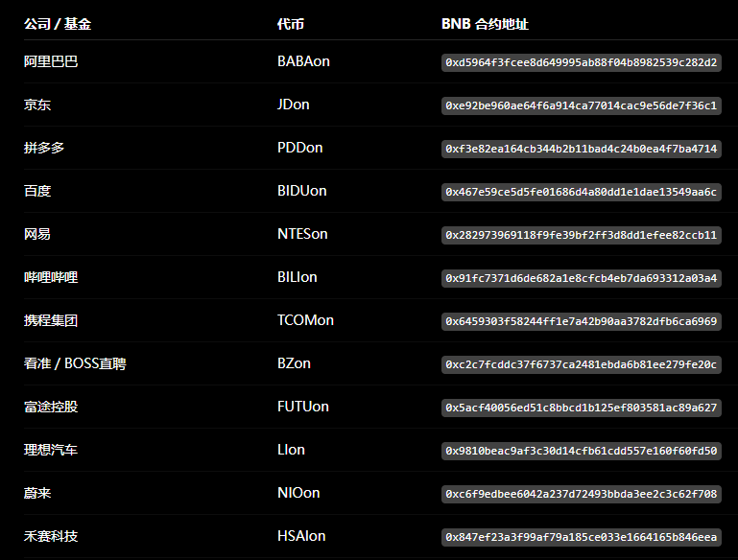
Task: Select the 富途控股 company cell
Action: click(x=51, y=408)
